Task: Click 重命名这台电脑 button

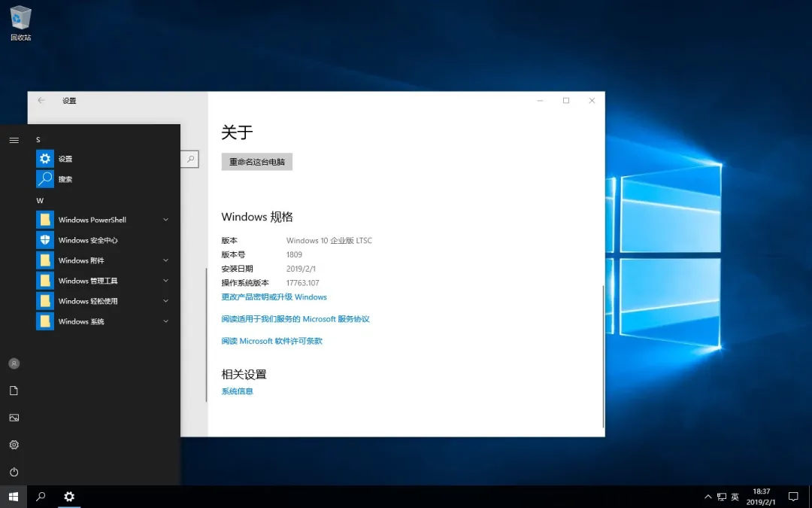Action: tap(257, 162)
